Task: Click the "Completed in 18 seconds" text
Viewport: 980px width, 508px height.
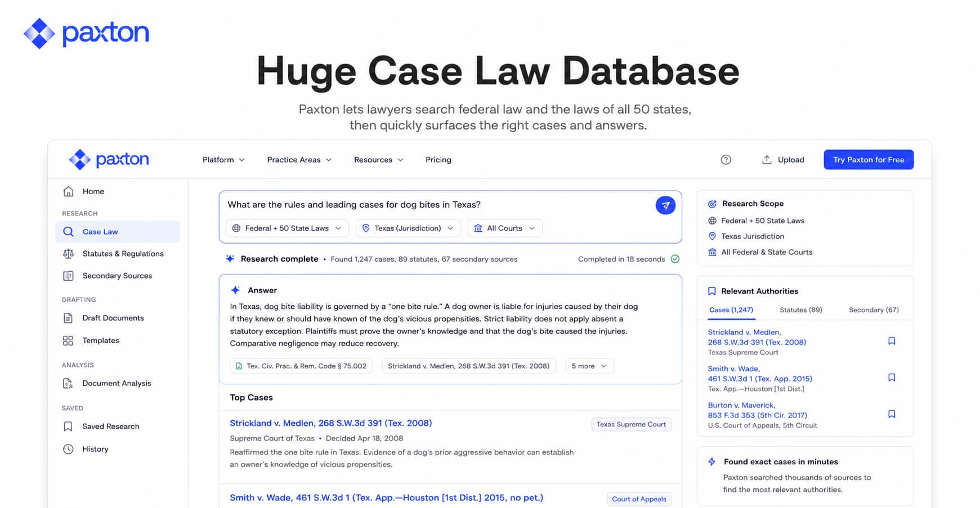Action: pyautogui.click(x=621, y=259)
